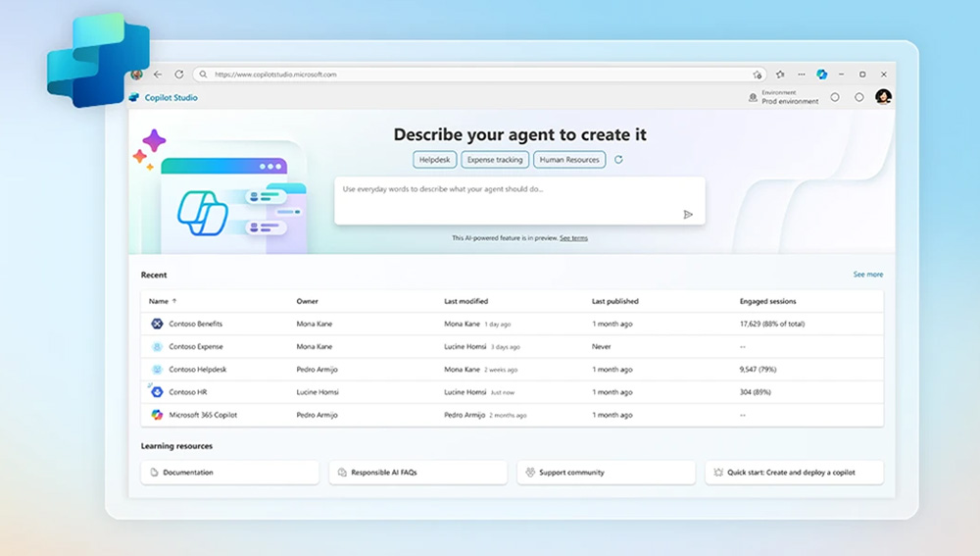Open the Contoso Helpdesk agent
The height and width of the screenshot is (556, 980).
(198, 369)
